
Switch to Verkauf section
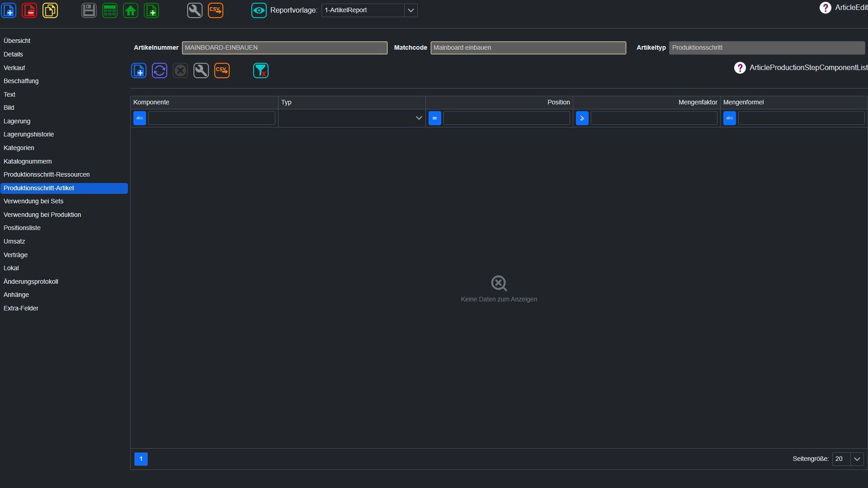14,68
